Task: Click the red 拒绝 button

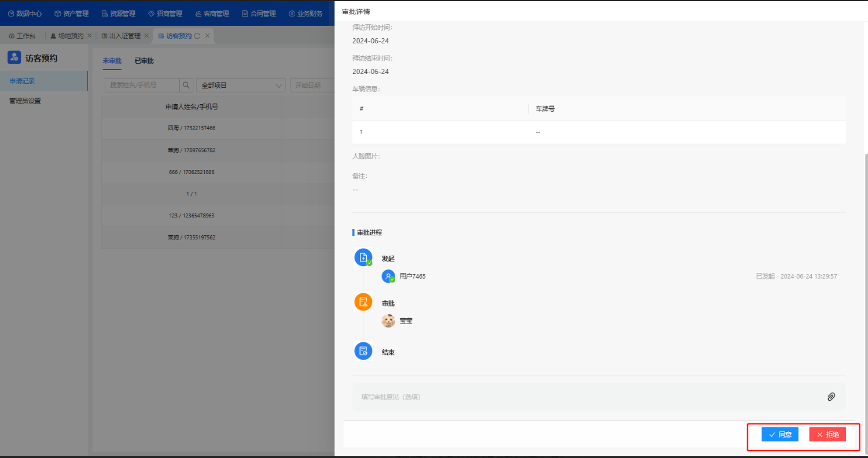Action: tap(827, 434)
